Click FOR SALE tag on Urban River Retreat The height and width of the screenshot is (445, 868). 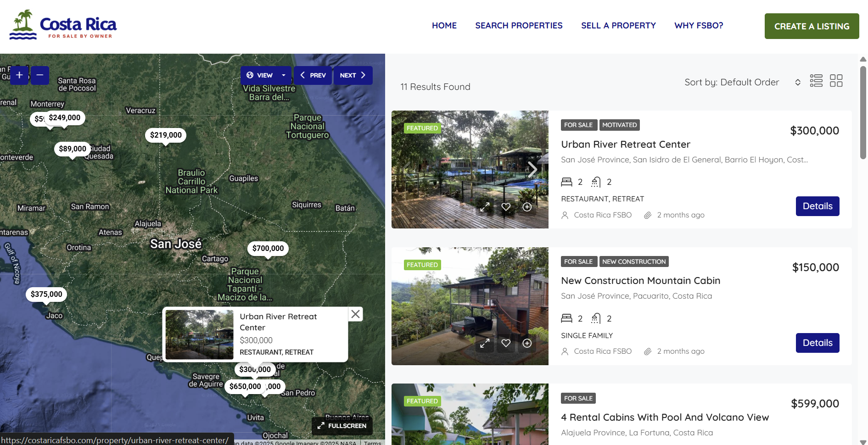pos(578,125)
